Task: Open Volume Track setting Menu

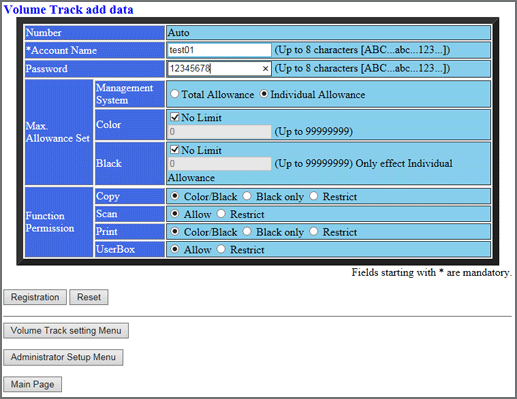Action: click(x=66, y=331)
